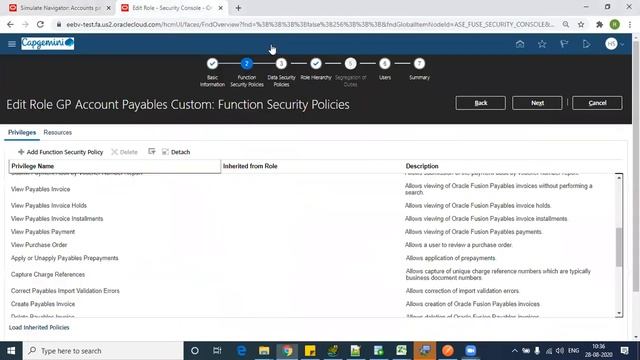
Task: Open Windows Start menu
Action: (11, 351)
